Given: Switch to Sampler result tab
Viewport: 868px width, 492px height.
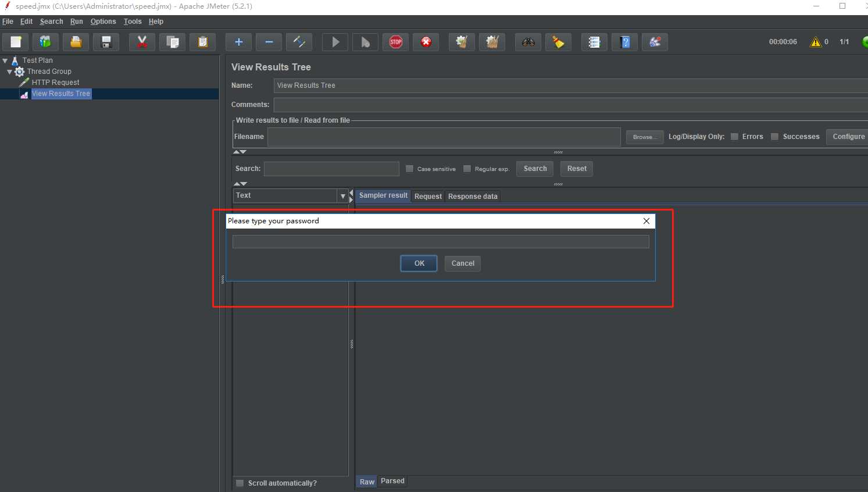Looking at the screenshot, I should point(383,195).
